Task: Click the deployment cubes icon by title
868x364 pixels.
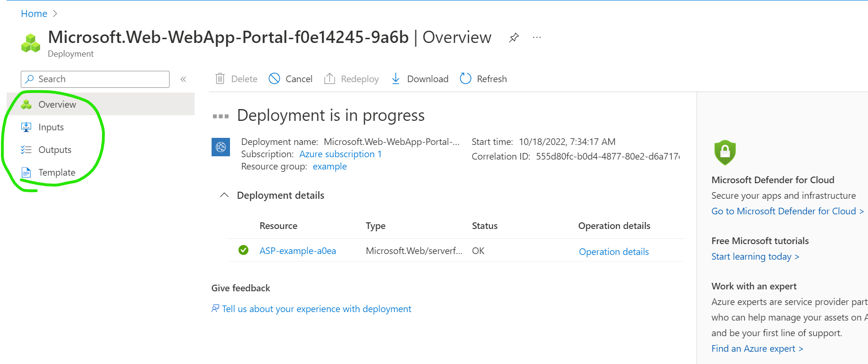Action: tap(31, 43)
